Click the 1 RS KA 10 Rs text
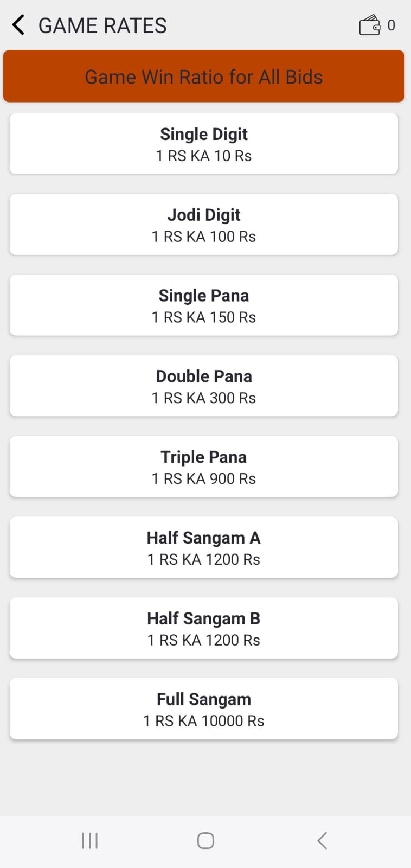Screen dimensions: 411x868 (204, 156)
